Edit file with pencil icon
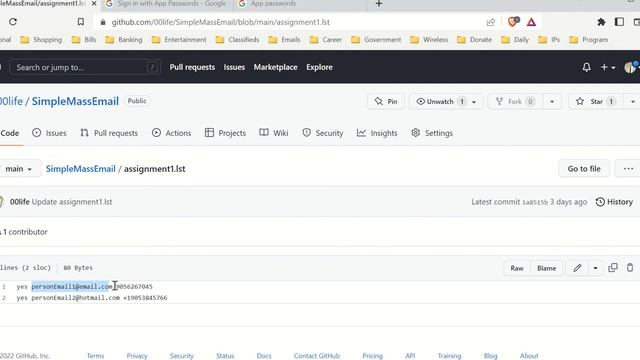 [577, 268]
